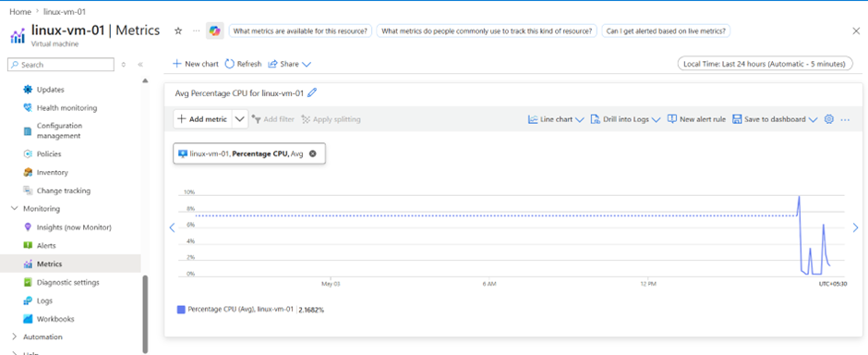Click Apply splitting option

click(x=331, y=119)
